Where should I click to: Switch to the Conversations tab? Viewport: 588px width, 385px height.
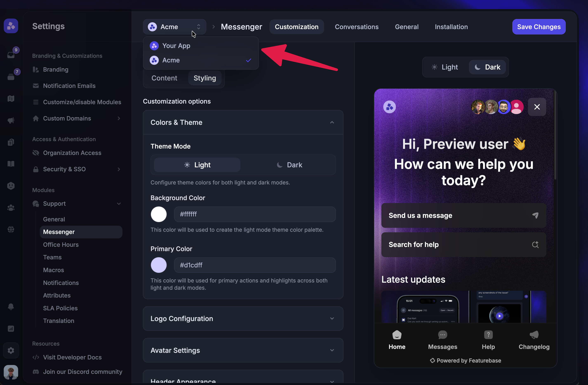tap(357, 27)
